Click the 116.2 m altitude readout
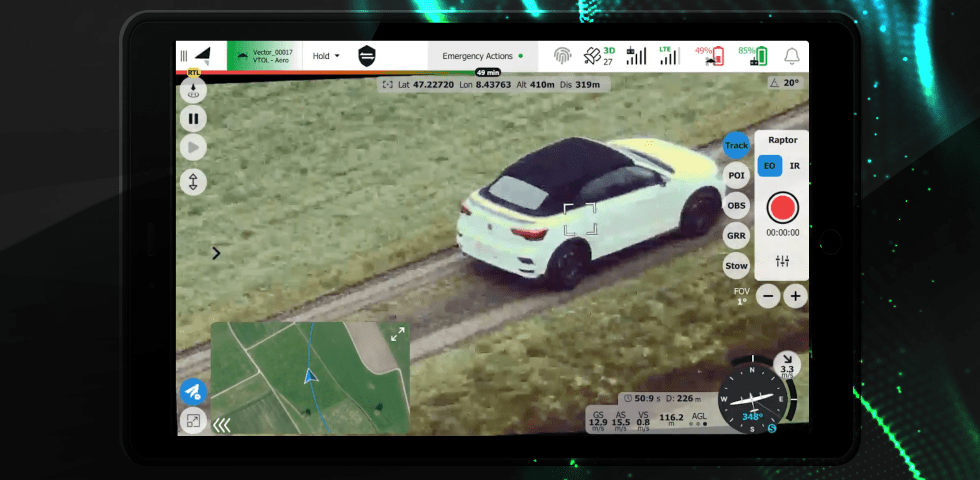Viewport: 980px width, 480px height. (x=671, y=419)
